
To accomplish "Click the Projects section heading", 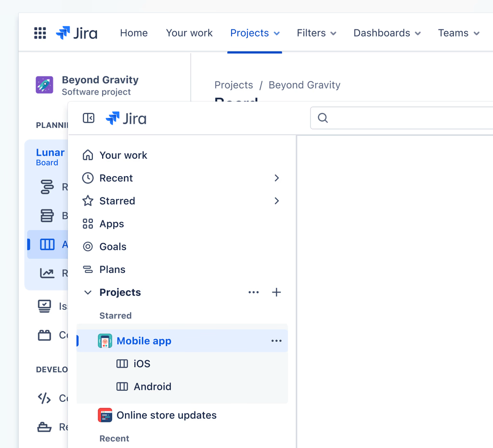I will tap(120, 293).
